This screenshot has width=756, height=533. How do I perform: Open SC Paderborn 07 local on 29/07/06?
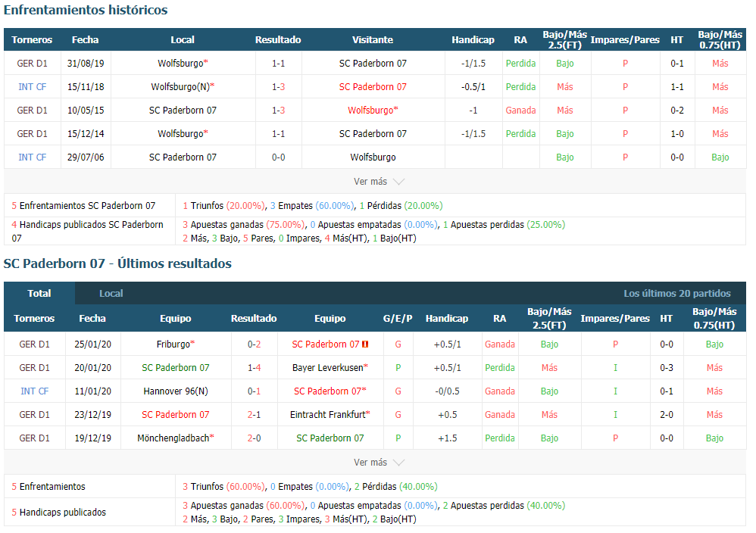coord(183,157)
